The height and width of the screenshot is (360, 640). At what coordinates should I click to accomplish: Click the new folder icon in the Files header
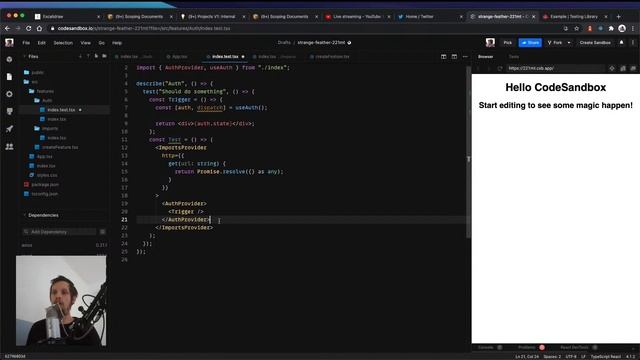tap(104, 56)
